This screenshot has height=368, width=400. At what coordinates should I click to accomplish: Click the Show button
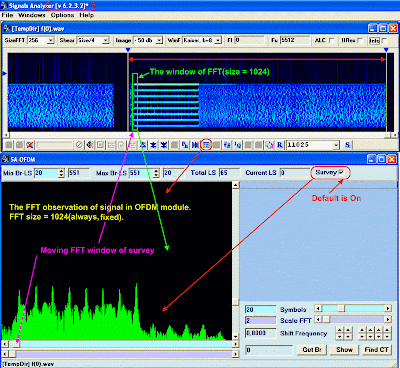[x=344, y=350]
